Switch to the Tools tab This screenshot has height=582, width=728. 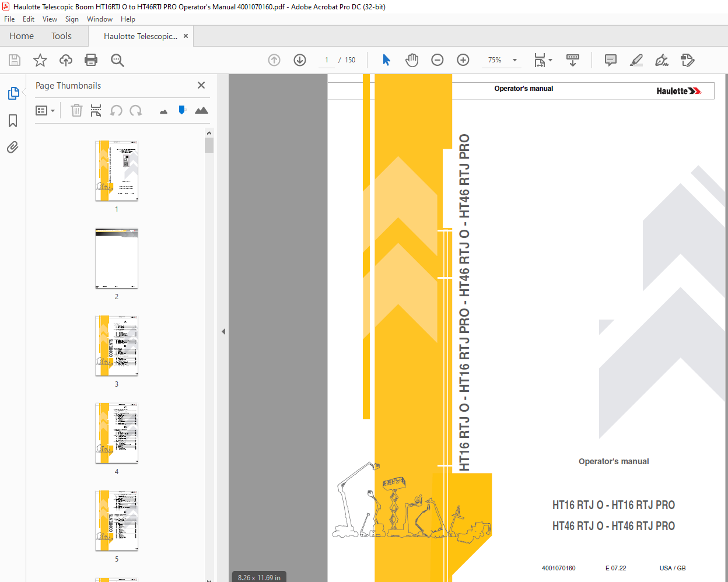click(61, 36)
